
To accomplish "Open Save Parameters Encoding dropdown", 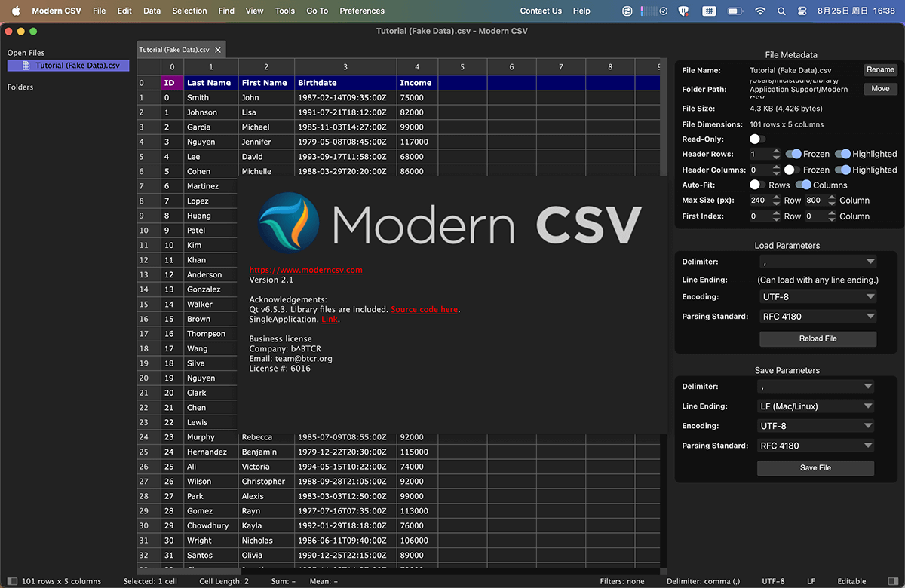I will click(816, 426).
